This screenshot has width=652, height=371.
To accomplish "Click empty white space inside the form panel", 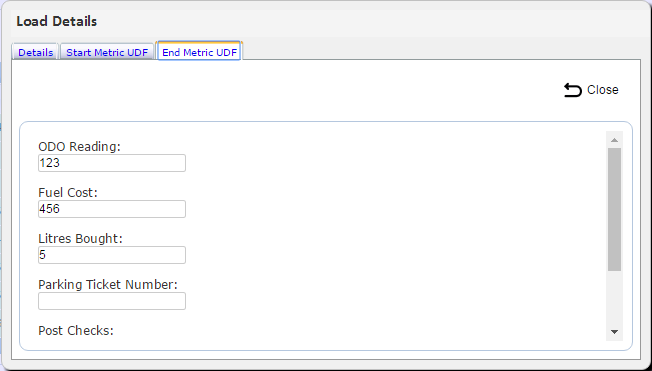I will [x=374, y=233].
